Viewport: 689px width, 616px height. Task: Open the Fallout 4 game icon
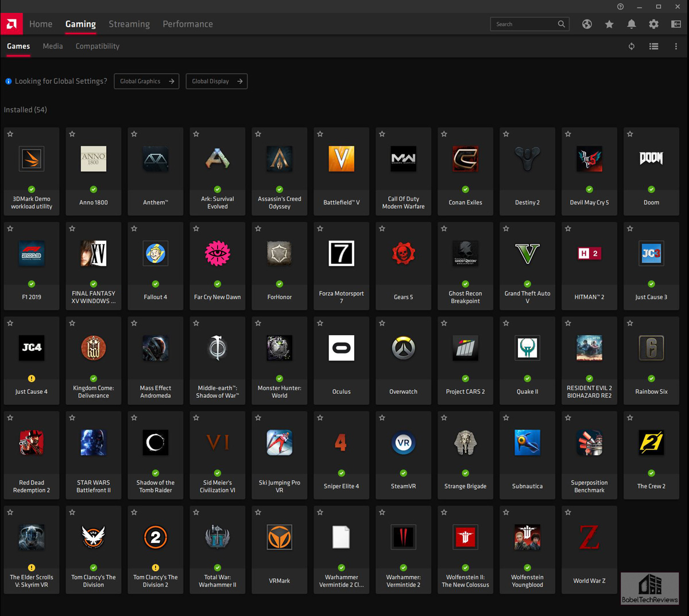pos(155,253)
